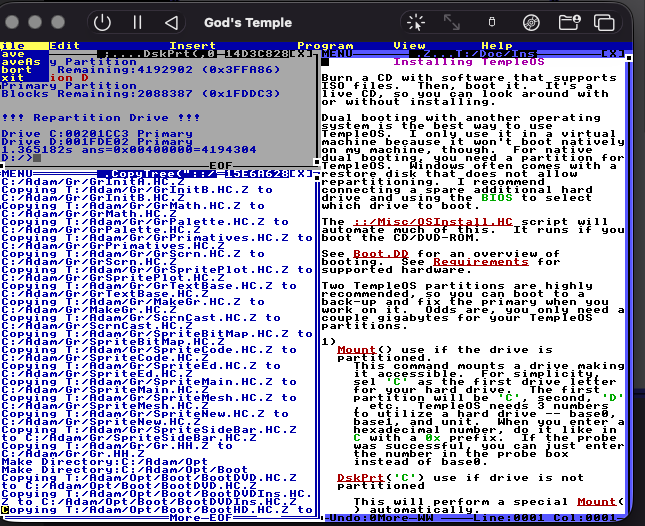Click the 'God's Temple' window title
The width and height of the screenshot is (645, 526).
248,23
